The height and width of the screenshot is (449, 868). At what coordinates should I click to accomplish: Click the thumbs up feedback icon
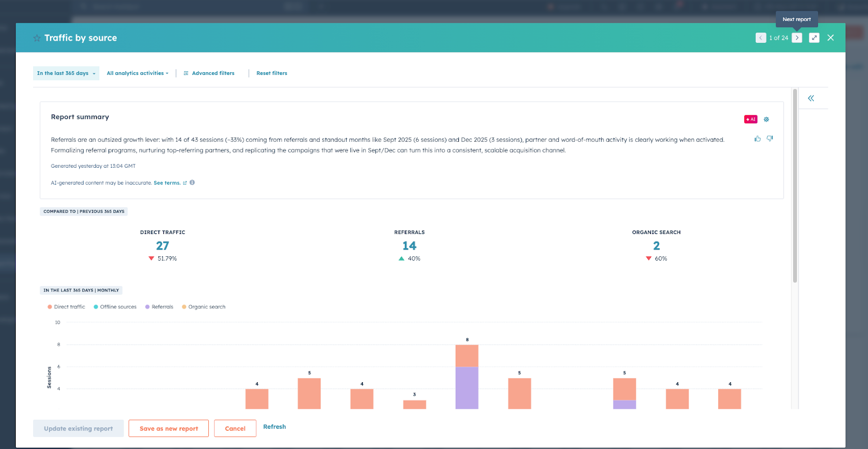point(757,139)
